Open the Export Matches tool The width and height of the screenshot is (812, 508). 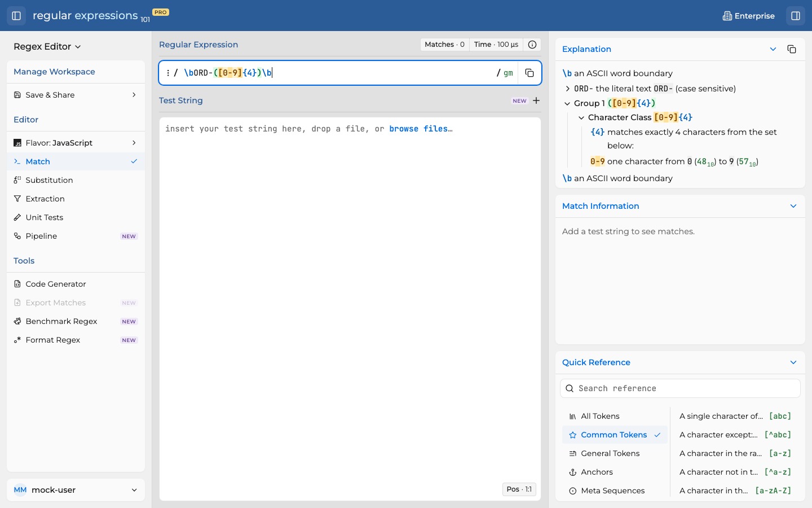tap(76, 303)
